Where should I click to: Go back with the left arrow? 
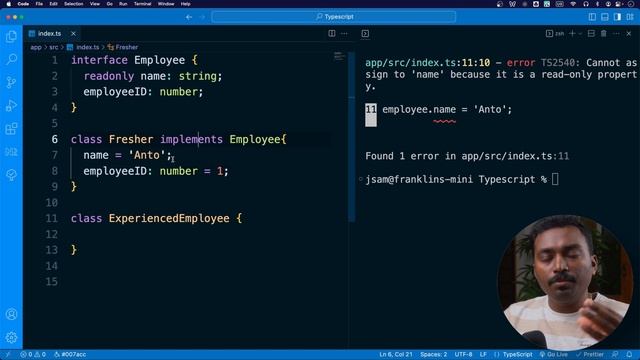click(189, 17)
